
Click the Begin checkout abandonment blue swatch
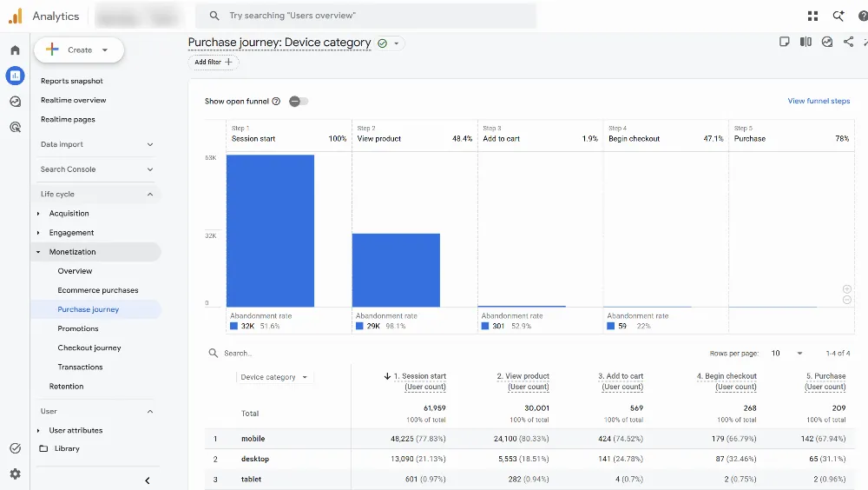[610, 326]
